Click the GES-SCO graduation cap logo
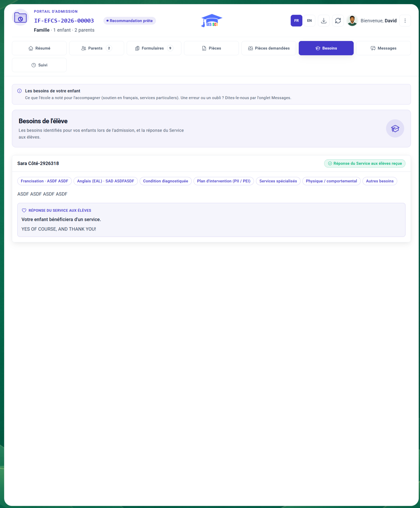The image size is (420, 508). click(212, 20)
